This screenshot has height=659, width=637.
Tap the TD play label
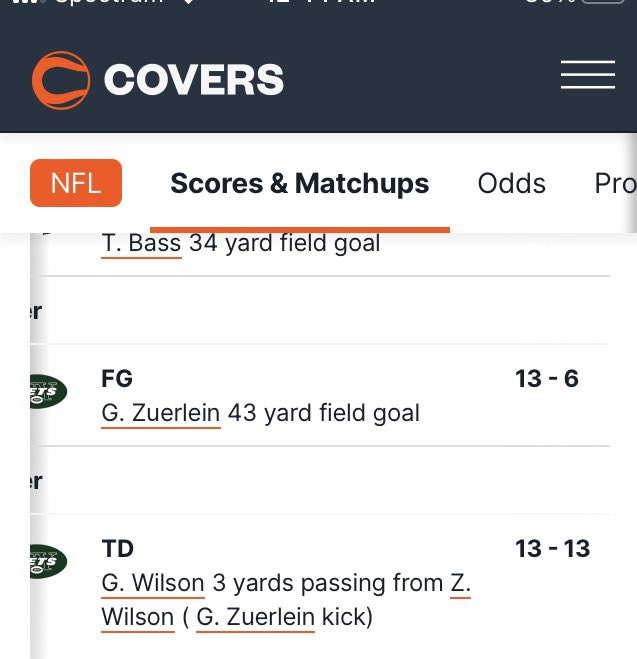117,549
